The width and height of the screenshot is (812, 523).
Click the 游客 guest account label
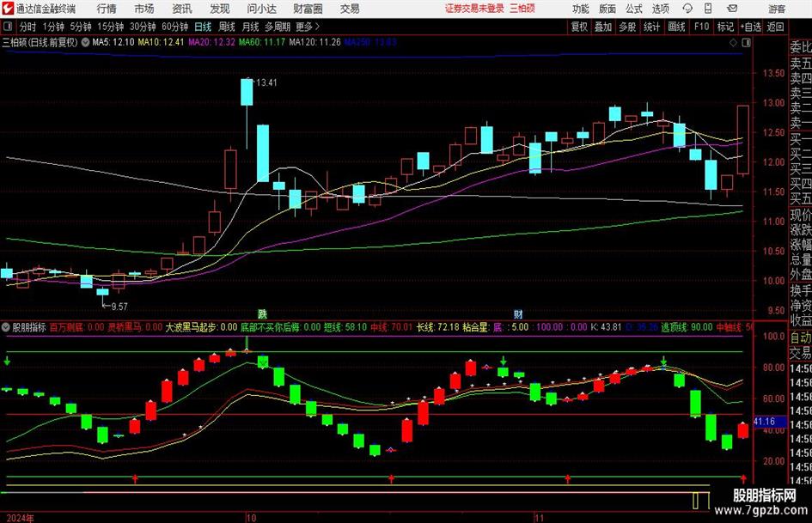777,9
